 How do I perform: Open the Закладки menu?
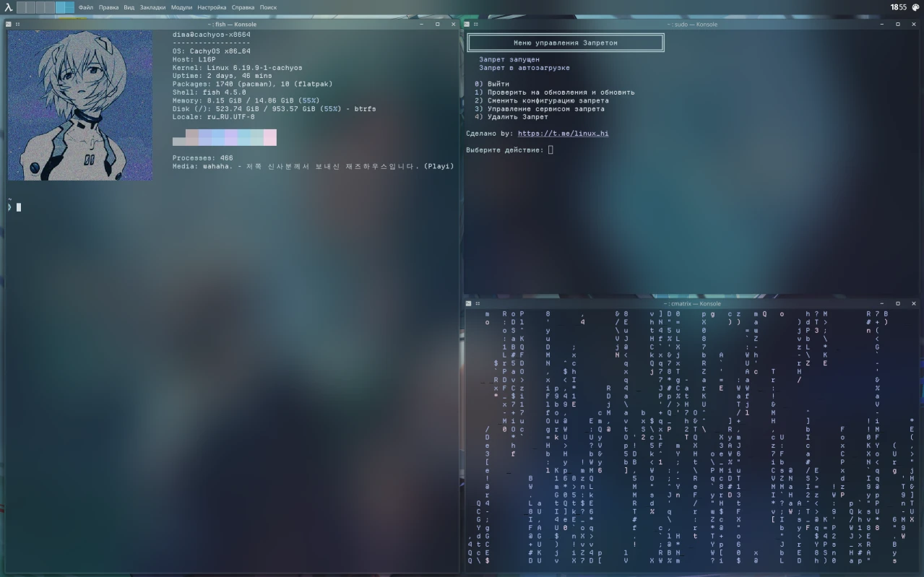point(152,7)
